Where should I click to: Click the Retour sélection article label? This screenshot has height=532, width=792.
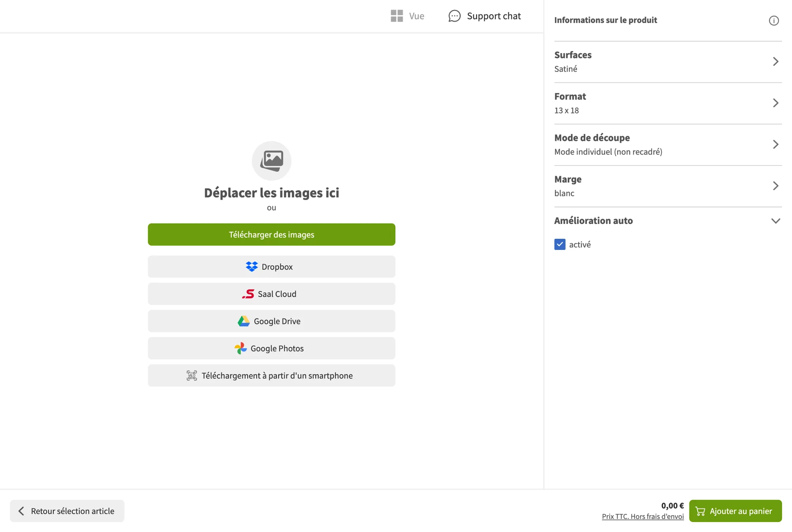point(73,511)
